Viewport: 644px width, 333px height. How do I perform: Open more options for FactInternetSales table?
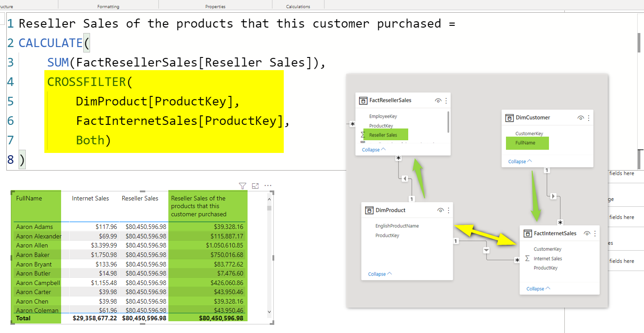[x=595, y=233]
